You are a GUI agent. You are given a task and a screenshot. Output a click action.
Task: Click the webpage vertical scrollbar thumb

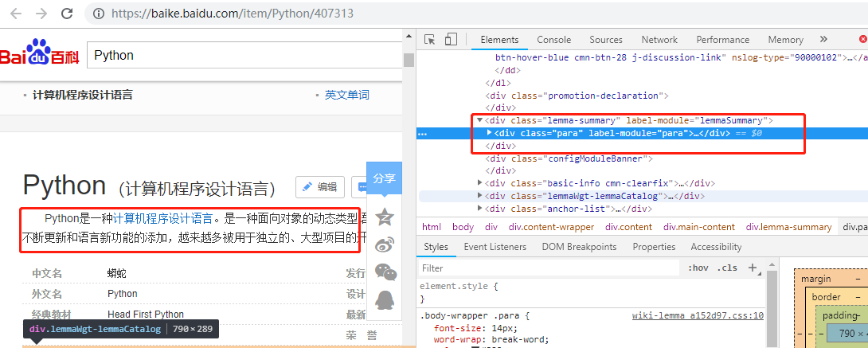point(409,60)
